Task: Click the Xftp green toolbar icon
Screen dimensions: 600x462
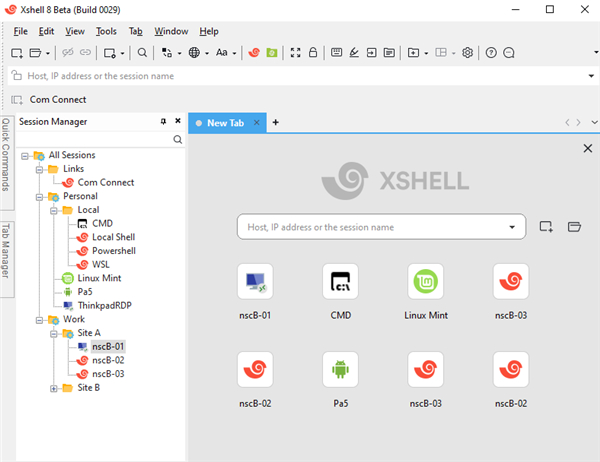Action: (272, 53)
